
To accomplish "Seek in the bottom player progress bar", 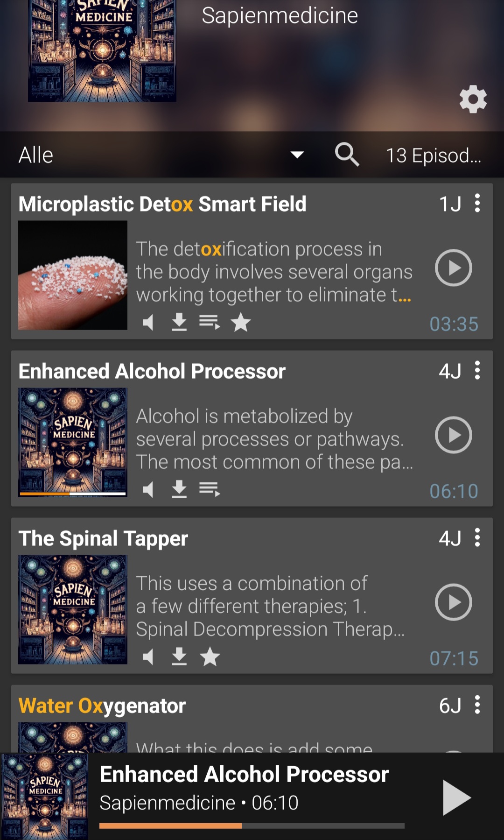I will pyautogui.click(x=252, y=826).
